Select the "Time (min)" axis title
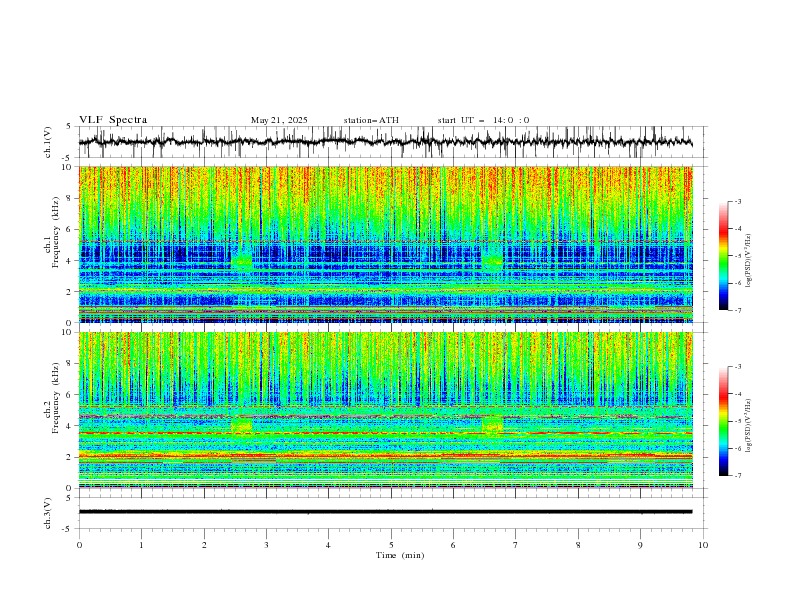792x612 pixels. click(400, 555)
